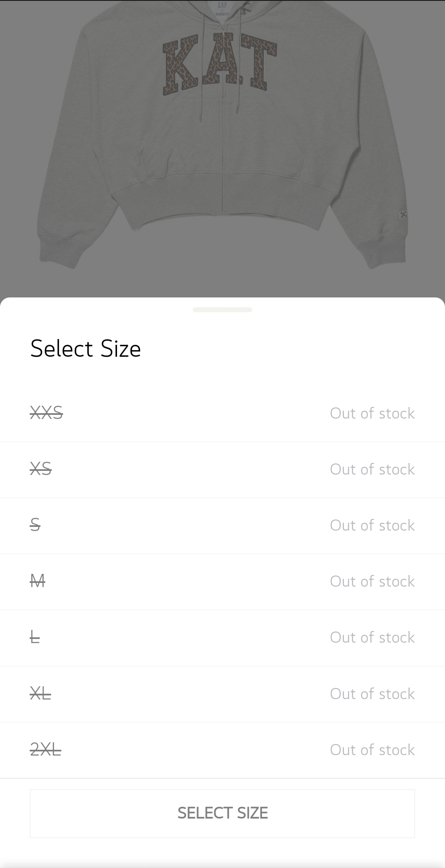This screenshot has height=868, width=445.
Task: Tap "Out of stock" next to S
Action: (372, 525)
